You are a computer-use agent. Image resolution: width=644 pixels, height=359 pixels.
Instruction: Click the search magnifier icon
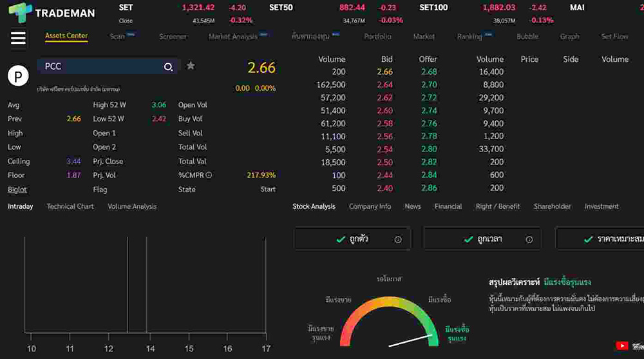pos(168,66)
